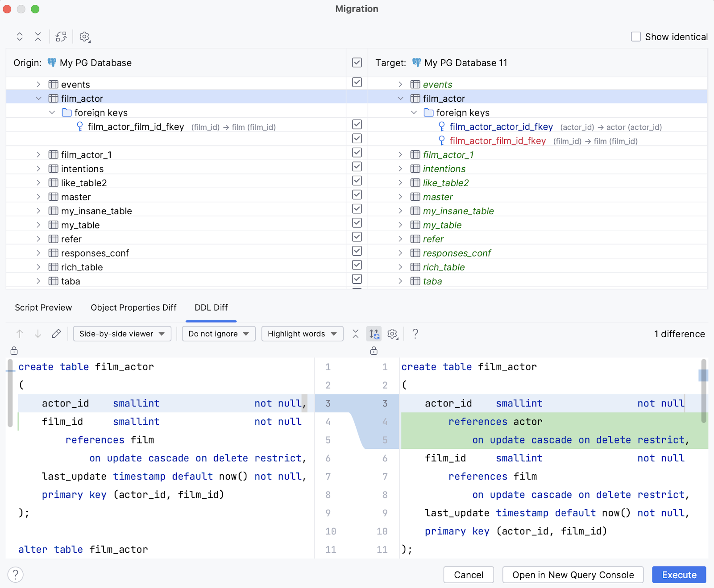
Task: Jump to next difference with down arrow
Action: tap(38, 334)
